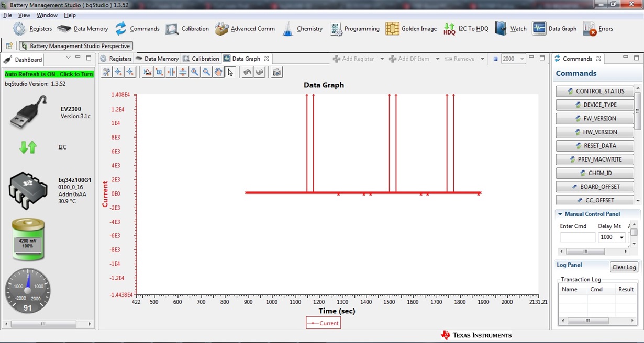Open the Help menu
The height and width of the screenshot is (343, 644).
click(x=70, y=15)
